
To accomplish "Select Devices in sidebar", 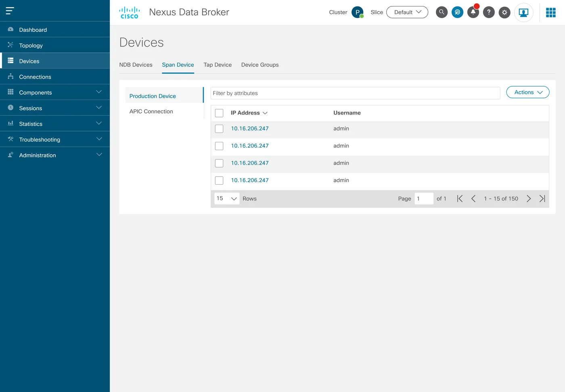I will (x=55, y=61).
